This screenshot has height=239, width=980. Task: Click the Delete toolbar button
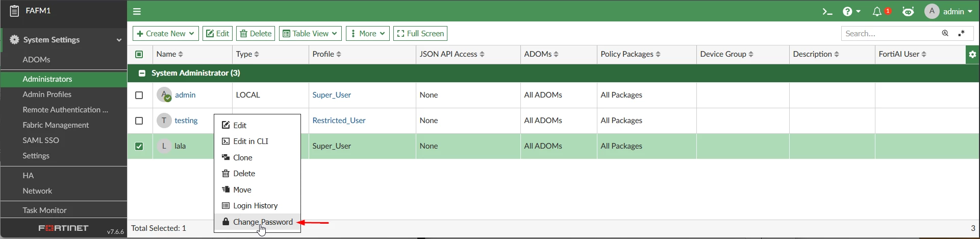(256, 34)
